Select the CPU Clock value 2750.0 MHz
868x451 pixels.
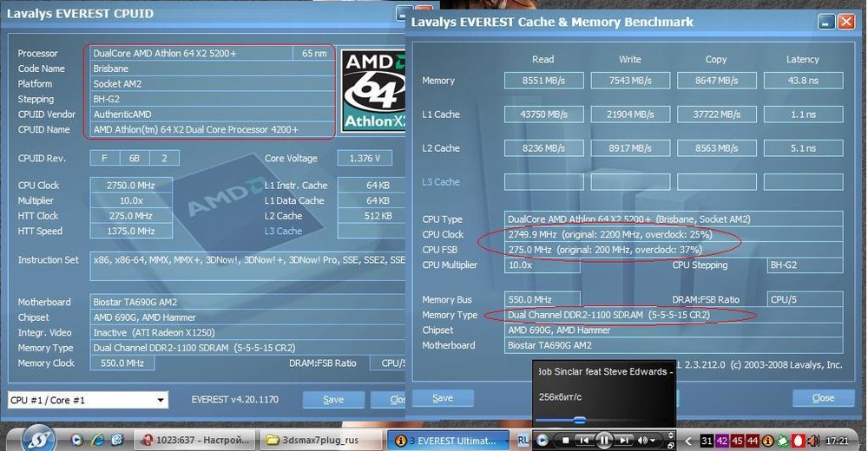tap(131, 186)
